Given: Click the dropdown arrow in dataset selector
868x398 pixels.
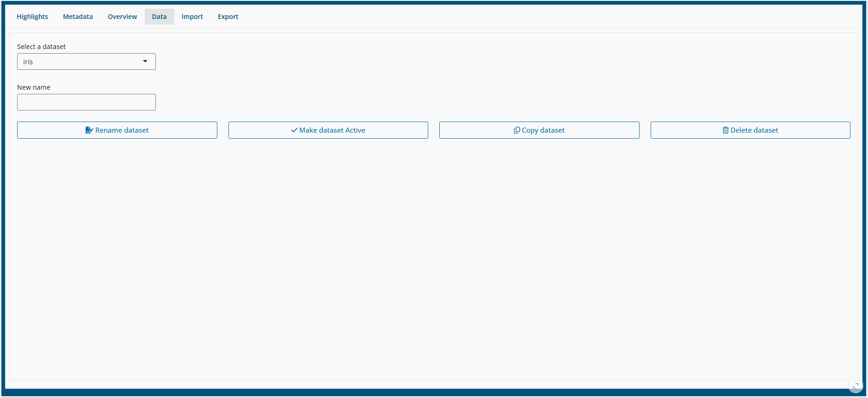Looking at the screenshot, I should [x=145, y=61].
